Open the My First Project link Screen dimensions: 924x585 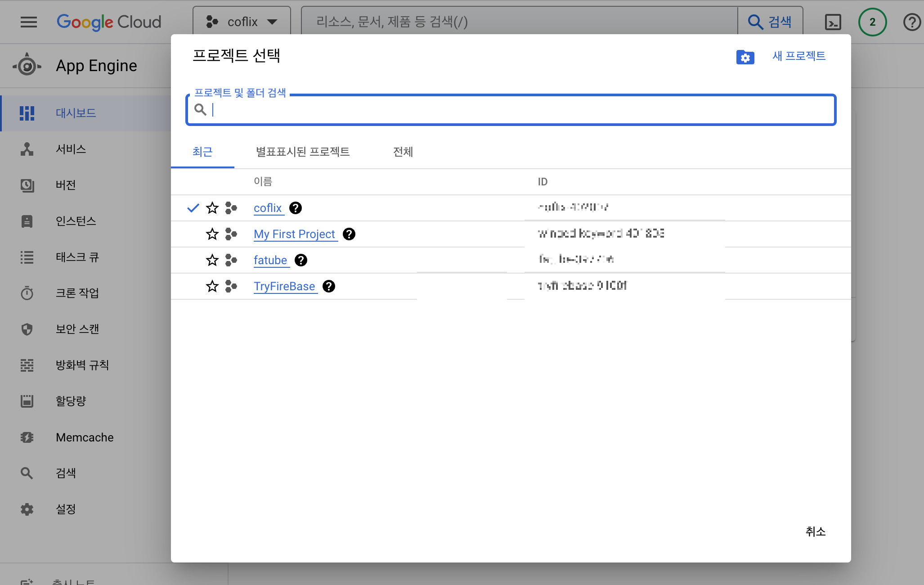click(294, 234)
